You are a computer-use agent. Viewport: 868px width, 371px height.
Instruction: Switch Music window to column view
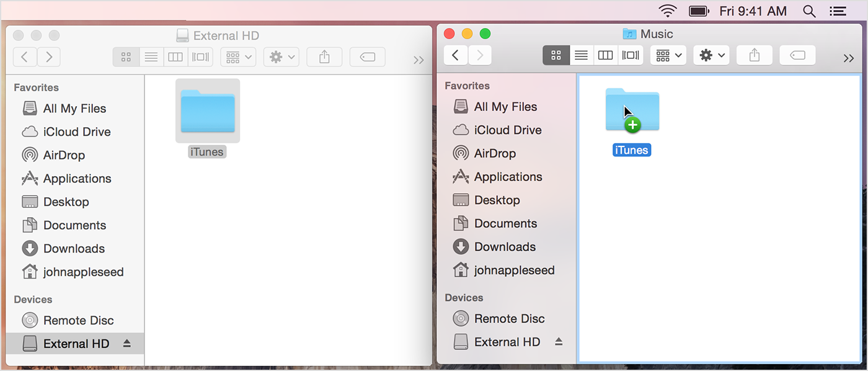click(x=605, y=55)
